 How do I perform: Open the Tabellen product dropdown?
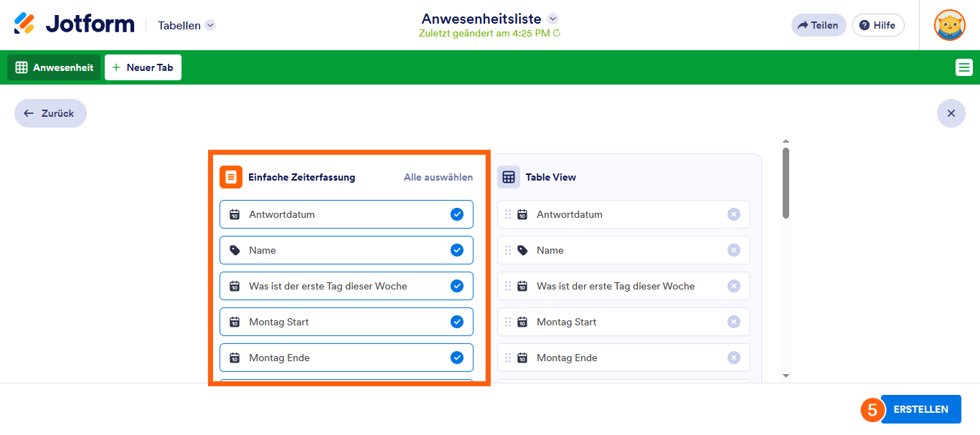click(187, 25)
